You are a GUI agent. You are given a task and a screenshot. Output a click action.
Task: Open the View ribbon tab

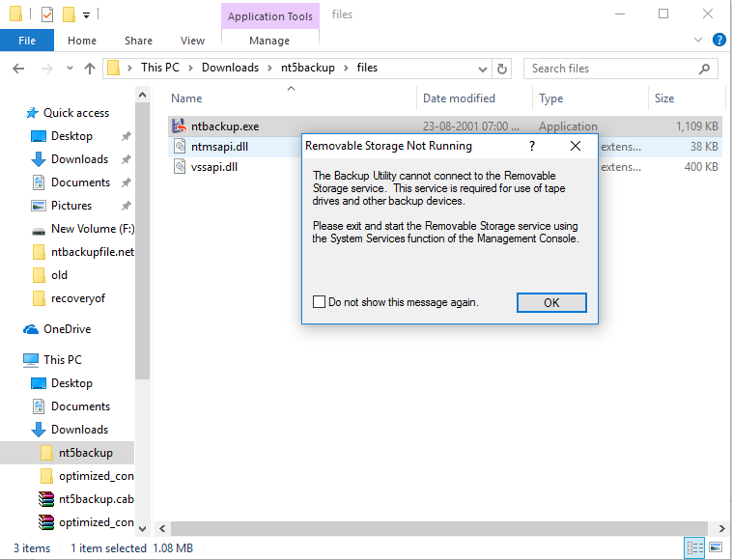[192, 41]
